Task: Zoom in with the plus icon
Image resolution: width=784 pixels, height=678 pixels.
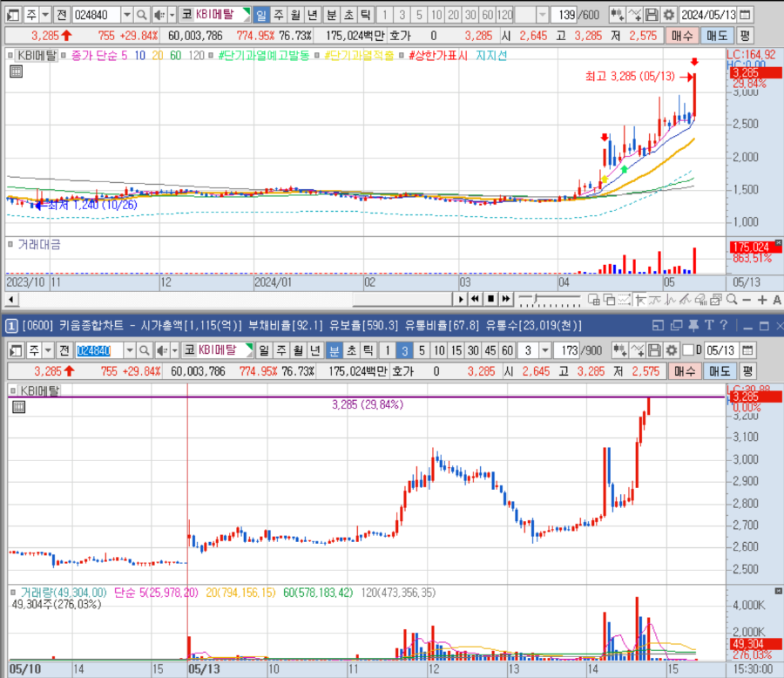Action: click(762, 300)
